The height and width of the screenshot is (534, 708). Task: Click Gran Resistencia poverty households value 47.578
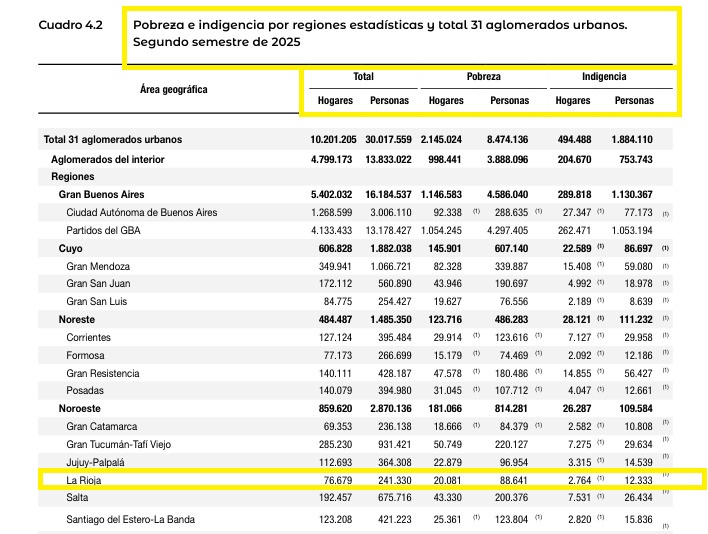coord(447,373)
